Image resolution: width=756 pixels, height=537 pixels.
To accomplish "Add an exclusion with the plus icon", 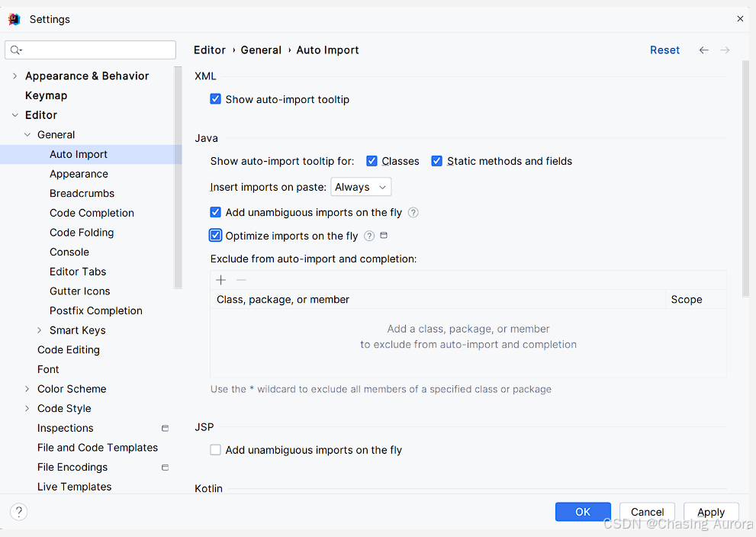I will point(220,280).
